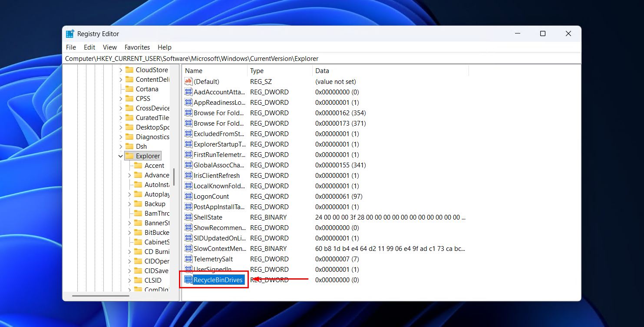Expand the Backup subkey

[x=129, y=204]
